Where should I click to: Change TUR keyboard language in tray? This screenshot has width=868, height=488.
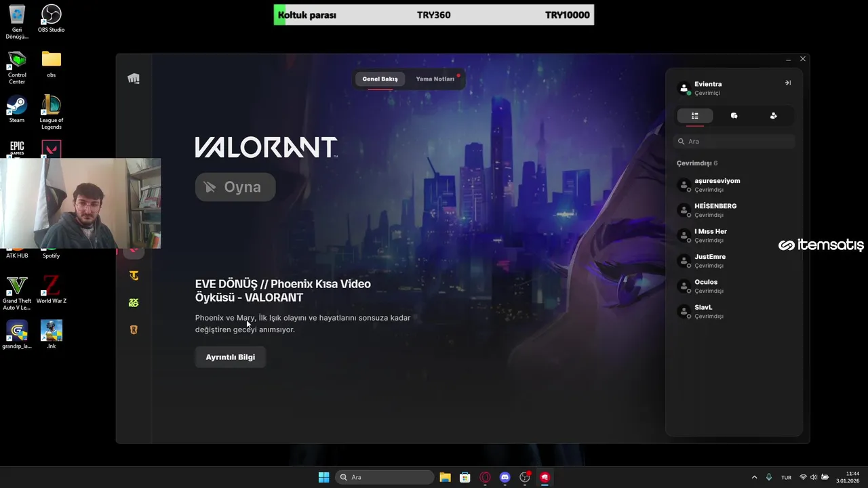click(787, 478)
